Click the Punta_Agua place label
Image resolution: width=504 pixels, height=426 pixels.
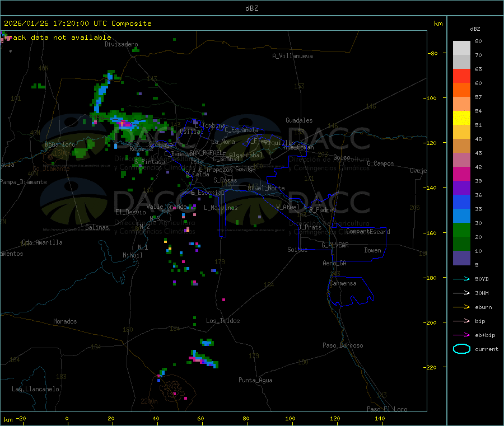click(255, 380)
